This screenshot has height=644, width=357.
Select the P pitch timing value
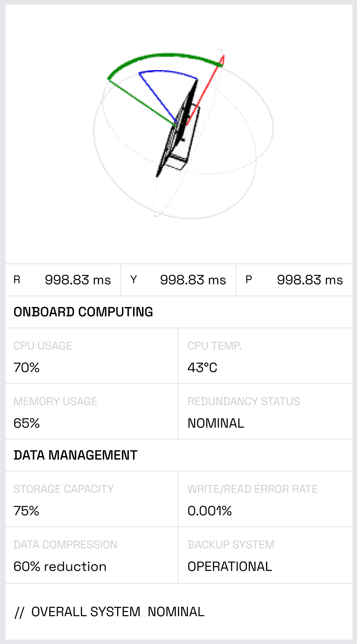[310, 280]
